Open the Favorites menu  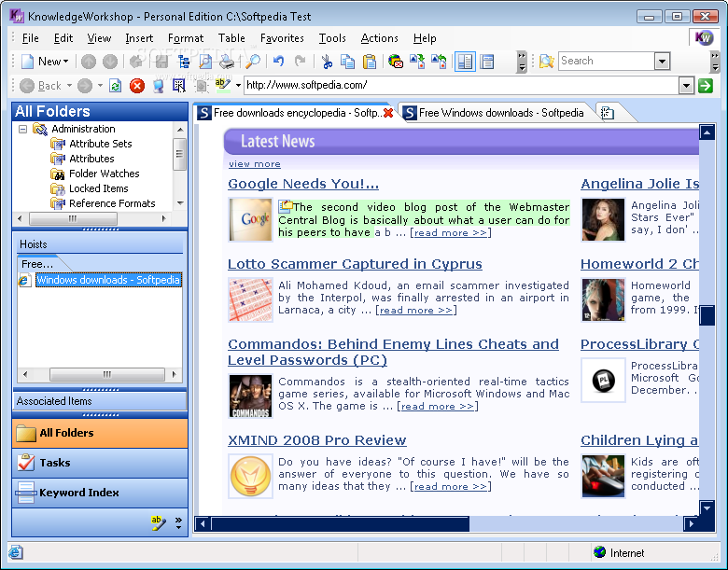(282, 38)
